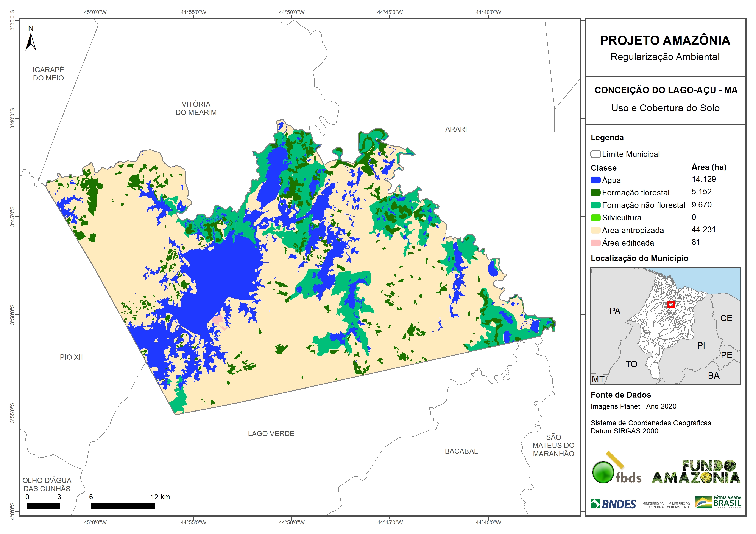Image resolution: width=756 pixels, height=534 pixels.
Task: Click the PROJETO AMAZÔNIA title
Action: click(x=665, y=40)
